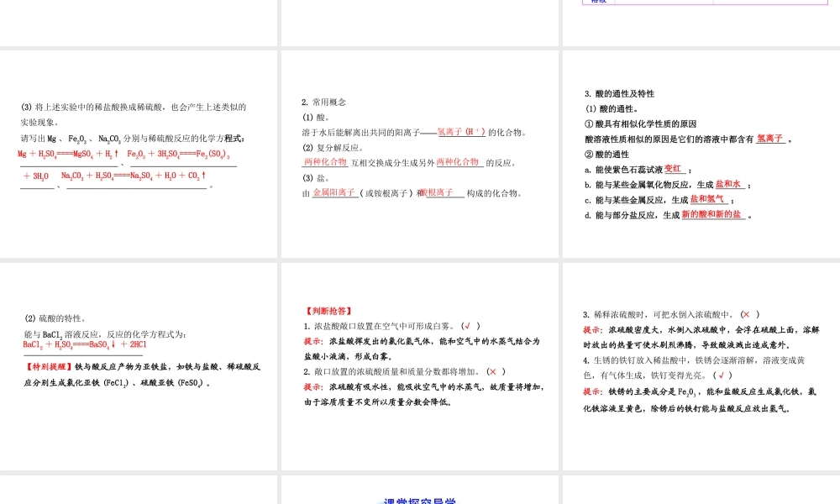Click the red answer "新的酸和新的盐"

tap(711, 214)
